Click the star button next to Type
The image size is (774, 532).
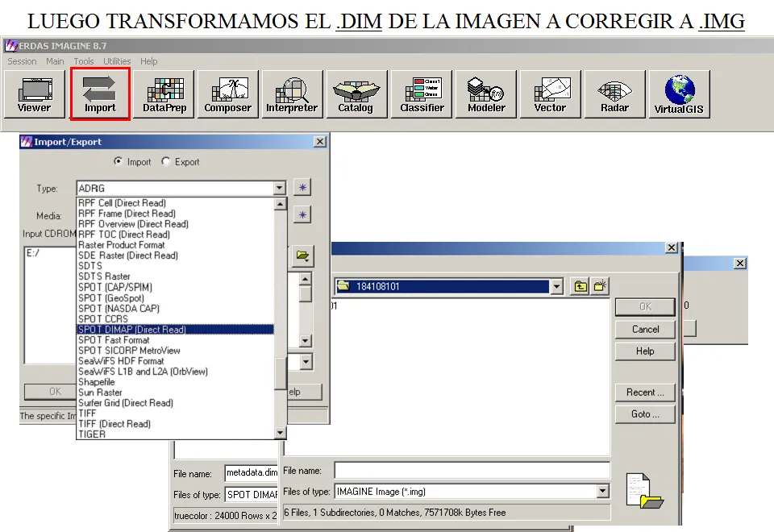(302, 188)
